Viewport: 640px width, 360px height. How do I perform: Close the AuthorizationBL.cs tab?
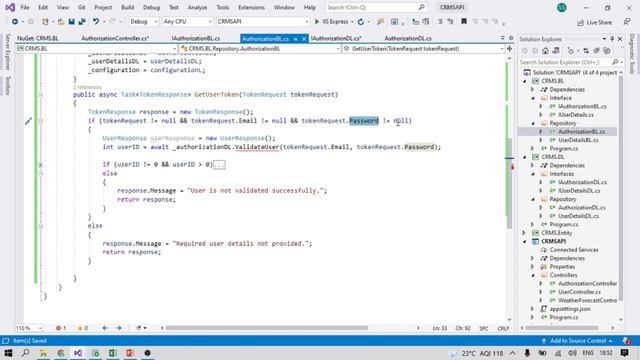tap(304, 39)
